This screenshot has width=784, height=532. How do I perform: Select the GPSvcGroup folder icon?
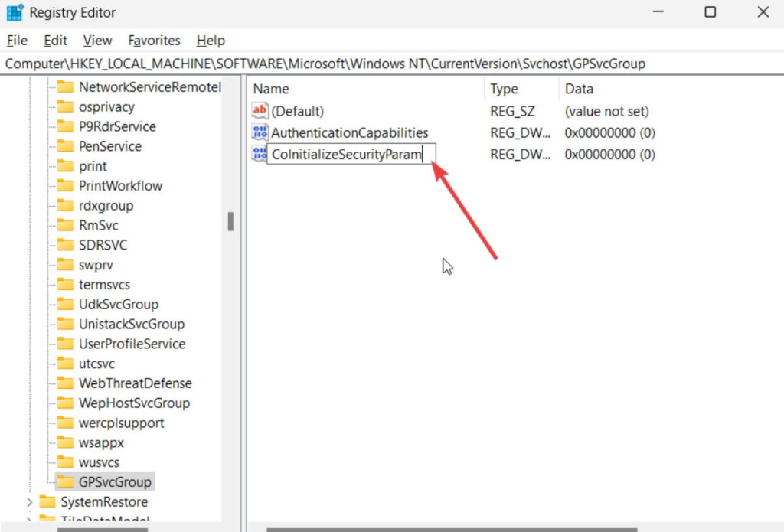(65, 482)
